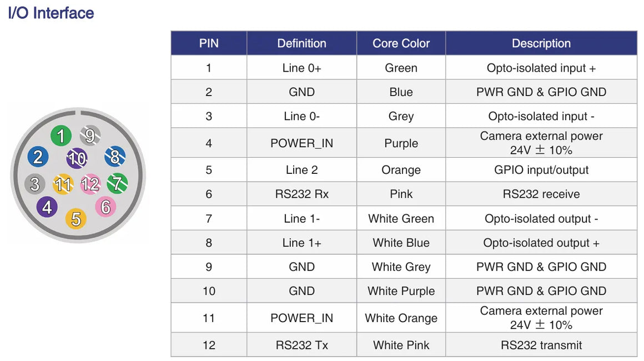644x361 pixels.
Task: Click the Description column header
Action: click(x=541, y=43)
